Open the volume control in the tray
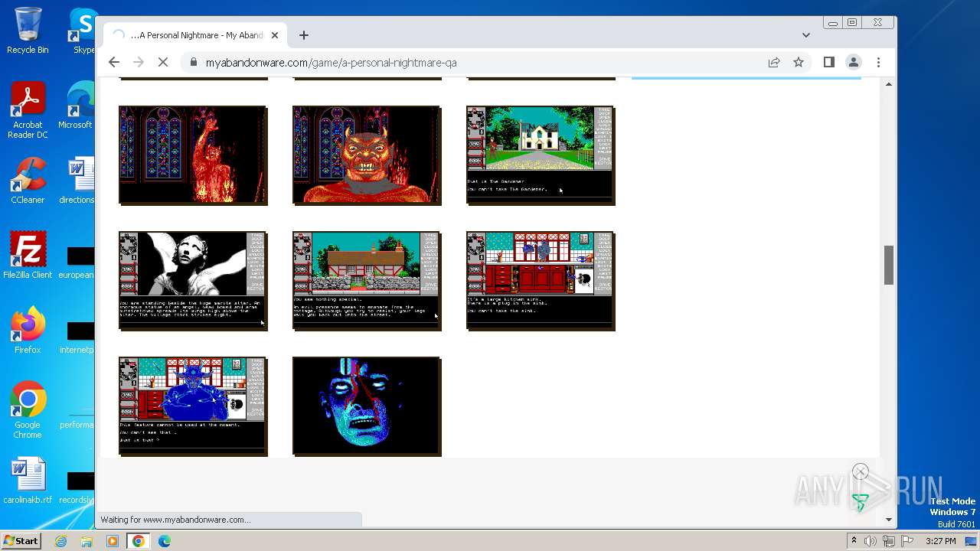Screen dimensions: 980x551 (x=871, y=541)
